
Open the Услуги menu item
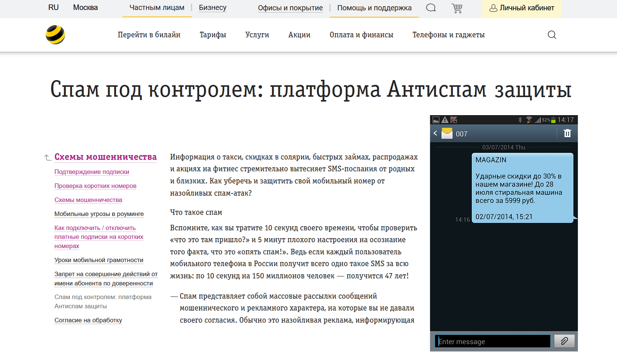[257, 35]
